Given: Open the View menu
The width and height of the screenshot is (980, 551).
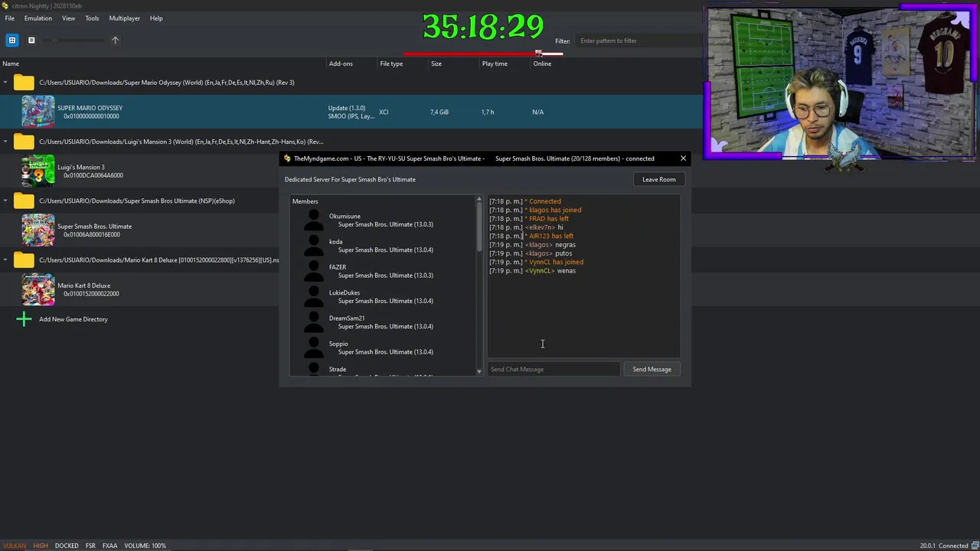Looking at the screenshot, I should [x=68, y=18].
